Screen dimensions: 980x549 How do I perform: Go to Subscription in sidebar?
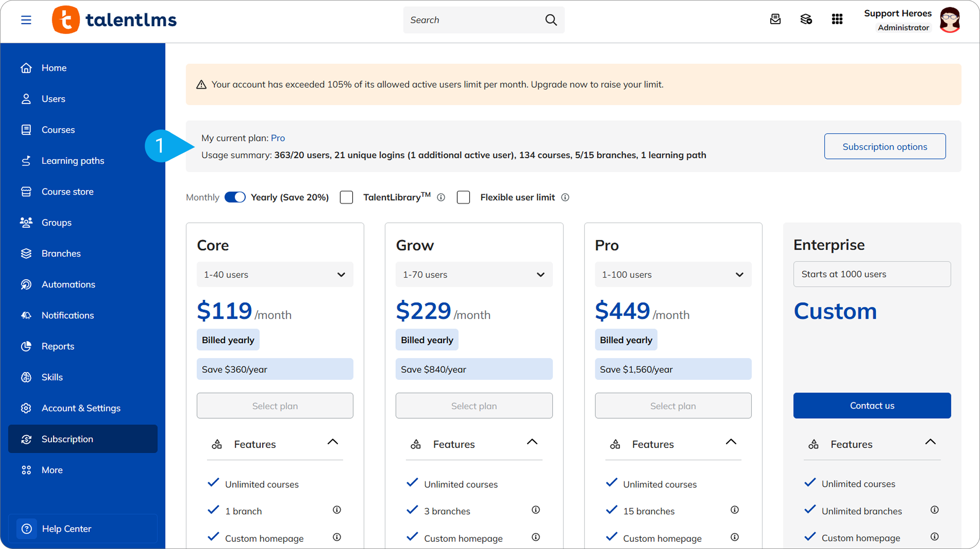click(x=83, y=439)
